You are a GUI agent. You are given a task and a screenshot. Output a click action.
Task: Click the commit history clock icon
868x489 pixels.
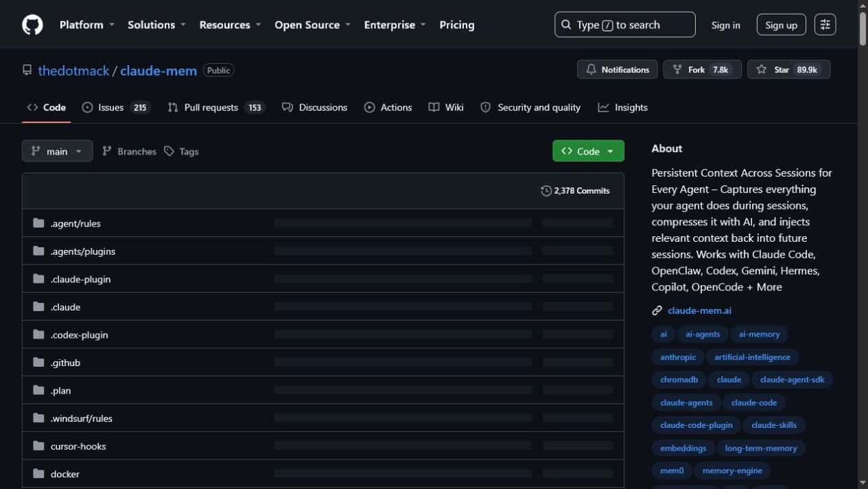click(x=546, y=191)
